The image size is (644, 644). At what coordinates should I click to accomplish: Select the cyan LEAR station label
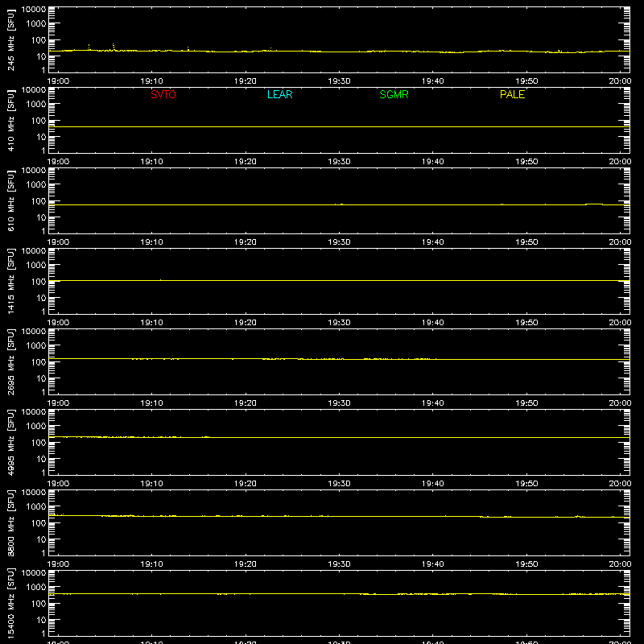(x=279, y=94)
